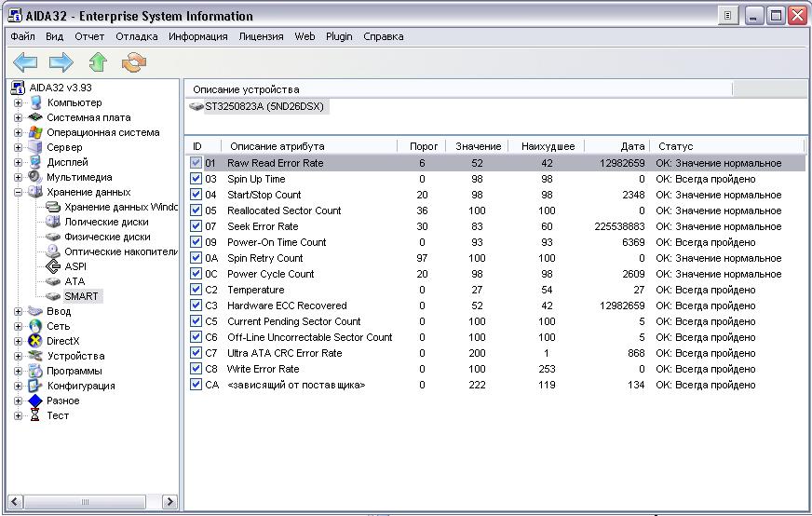Click the Forward arrow toolbar icon
Viewport: 812px width, 516px height.
(x=61, y=62)
